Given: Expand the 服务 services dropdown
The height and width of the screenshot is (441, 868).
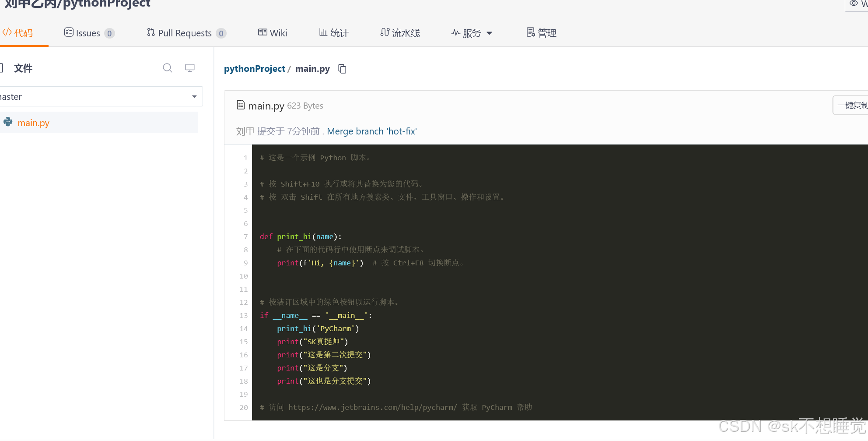Looking at the screenshot, I should [472, 33].
